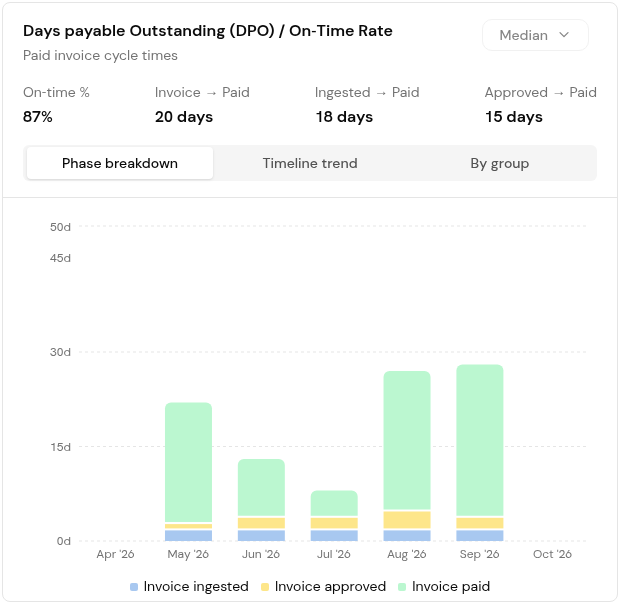Click the Jul '26 blue ingested segment
Viewport: 620px width, 604px height.
coord(334,536)
